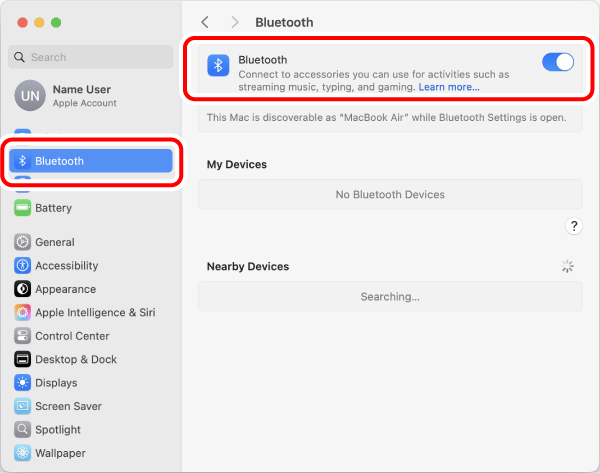
Task: Click the forward chevron navigation arrow
Action: (x=235, y=22)
